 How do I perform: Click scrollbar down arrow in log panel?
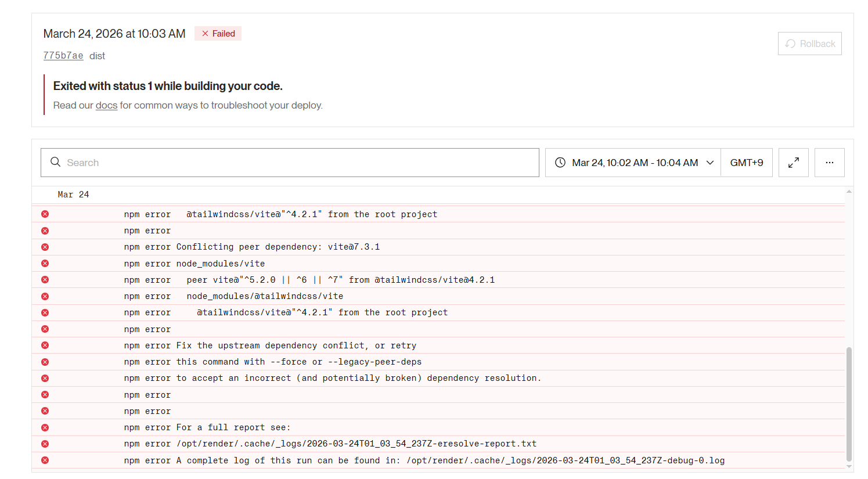tap(849, 466)
